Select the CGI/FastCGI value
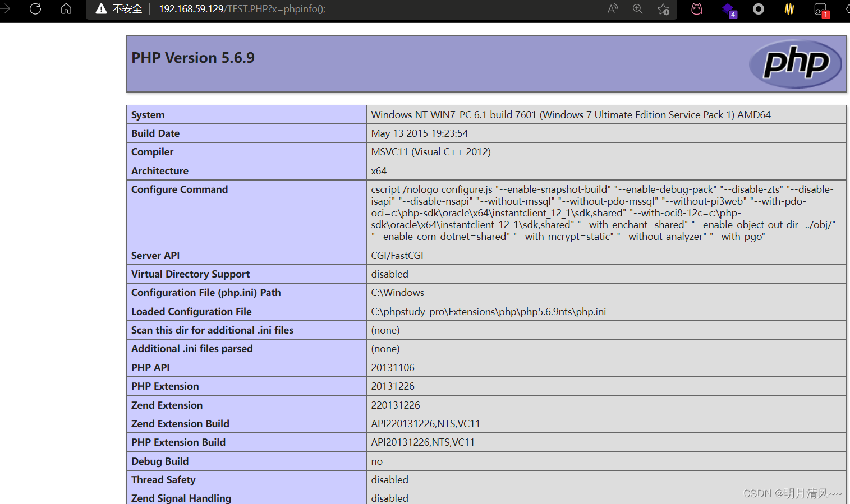The image size is (850, 504). click(x=397, y=256)
